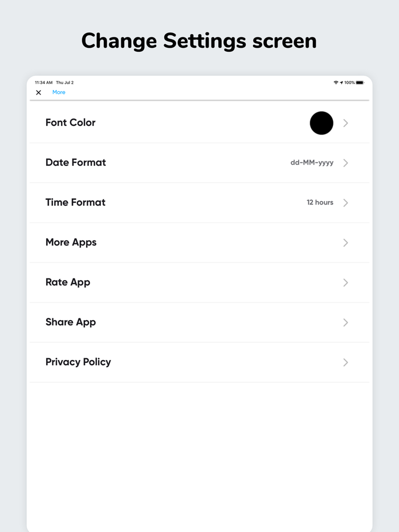399x532 pixels.
Task: Expand the More Apps row chevron
Action: click(x=345, y=243)
